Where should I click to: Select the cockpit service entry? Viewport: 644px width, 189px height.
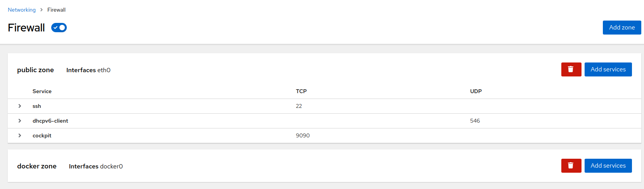tap(42, 135)
